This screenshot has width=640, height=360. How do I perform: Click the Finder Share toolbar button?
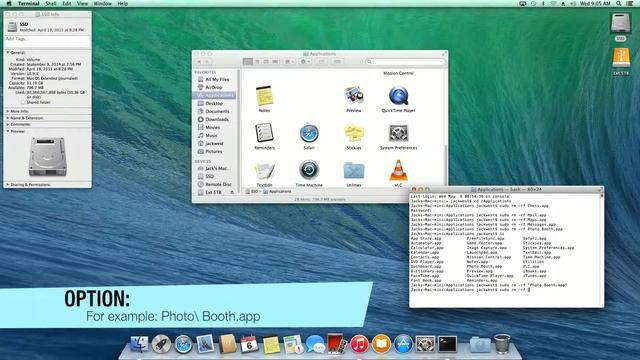coord(322,62)
